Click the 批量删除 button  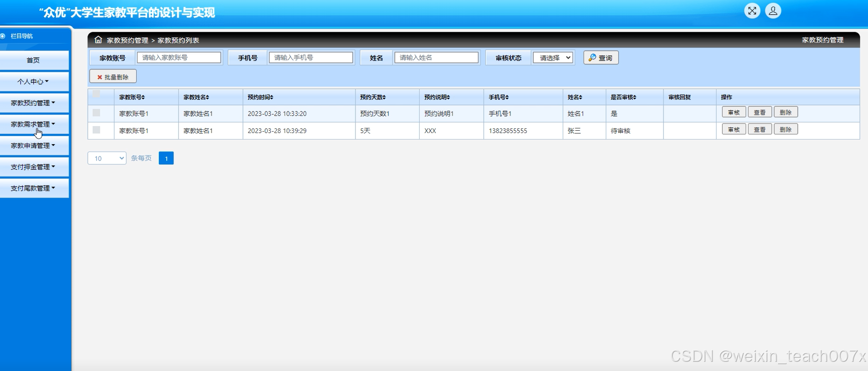(113, 77)
